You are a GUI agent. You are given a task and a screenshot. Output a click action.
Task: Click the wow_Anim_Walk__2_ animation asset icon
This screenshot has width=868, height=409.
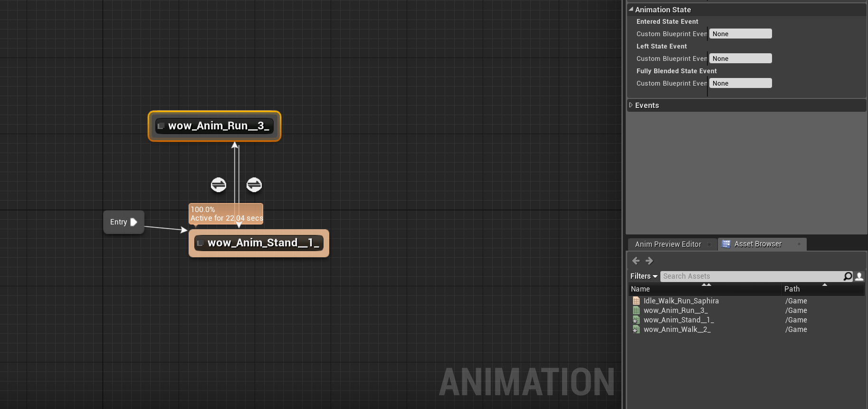click(636, 330)
